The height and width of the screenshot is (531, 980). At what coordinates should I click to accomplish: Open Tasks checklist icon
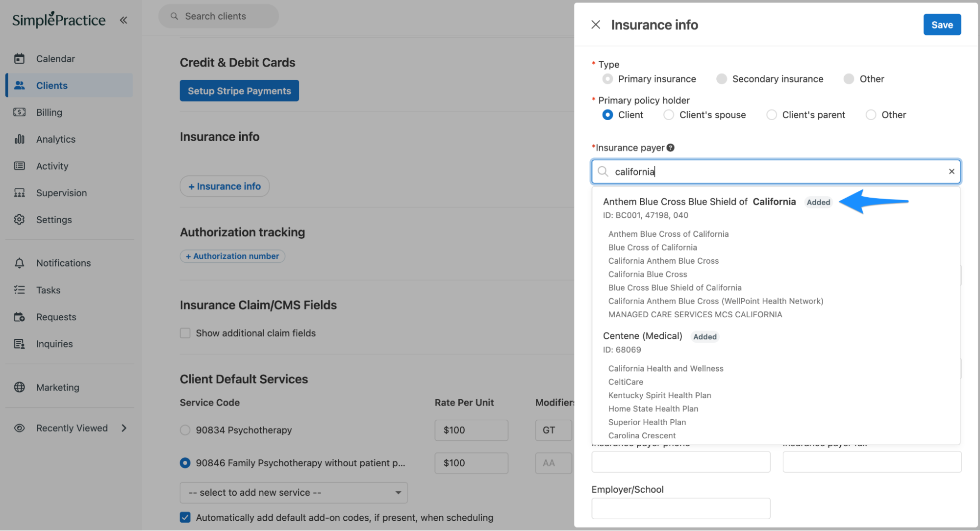click(x=19, y=290)
